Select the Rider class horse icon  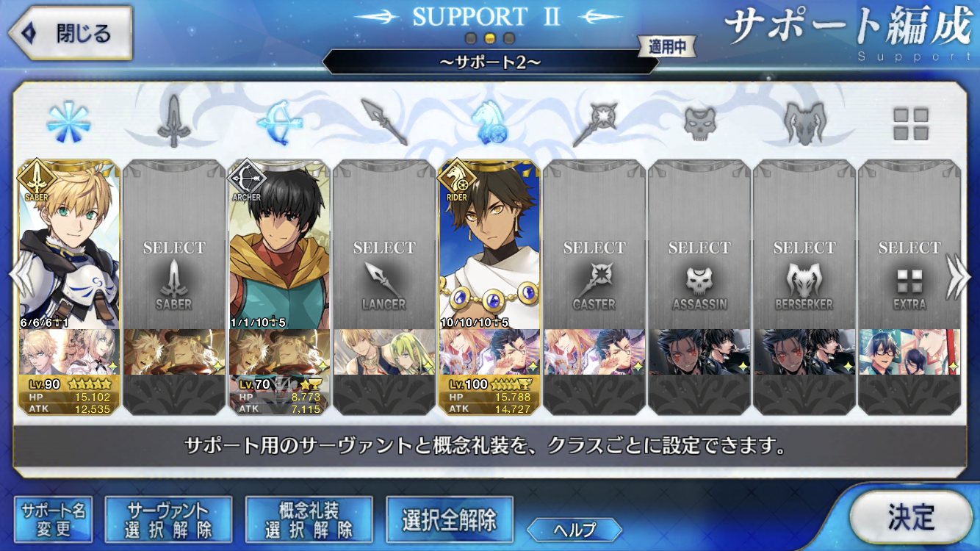pos(489,122)
